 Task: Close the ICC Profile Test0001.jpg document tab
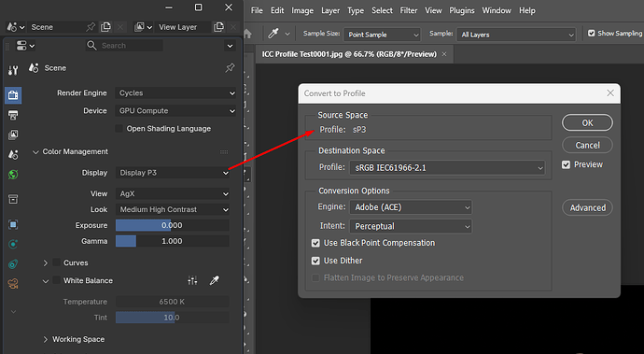444,54
